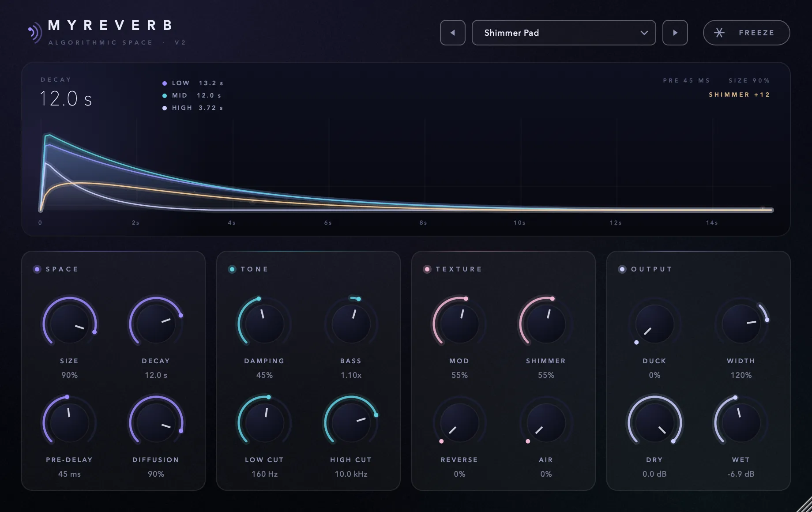Click the large 12.0 s decay readout
The height and width of the screenshot is (512, 812).
pos(66,98)
